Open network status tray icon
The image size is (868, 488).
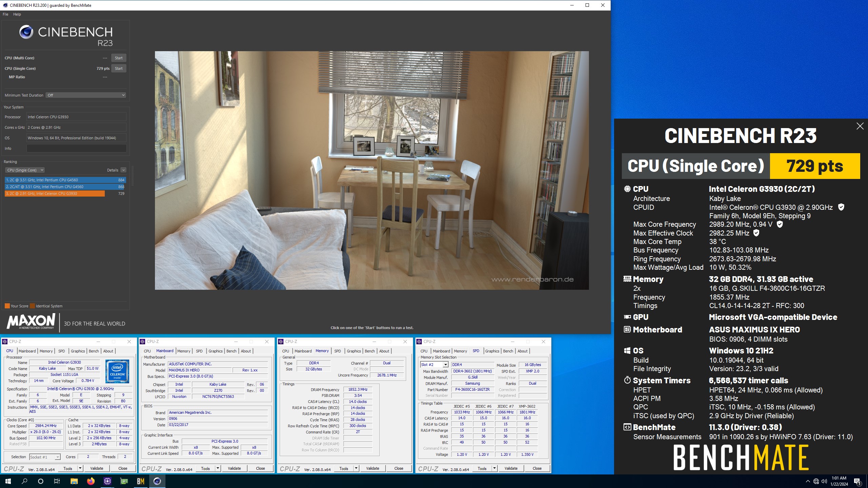click(816, 481)
